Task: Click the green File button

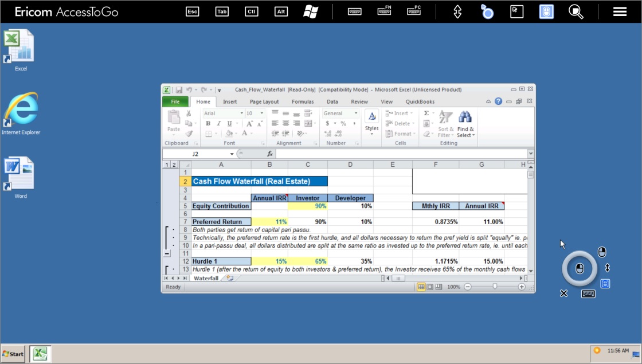Action: 175,101
